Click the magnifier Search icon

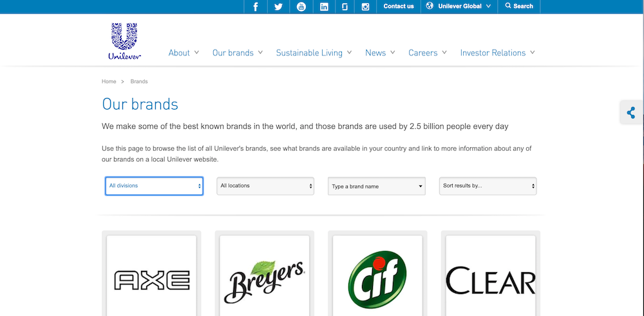click(508, 6)
